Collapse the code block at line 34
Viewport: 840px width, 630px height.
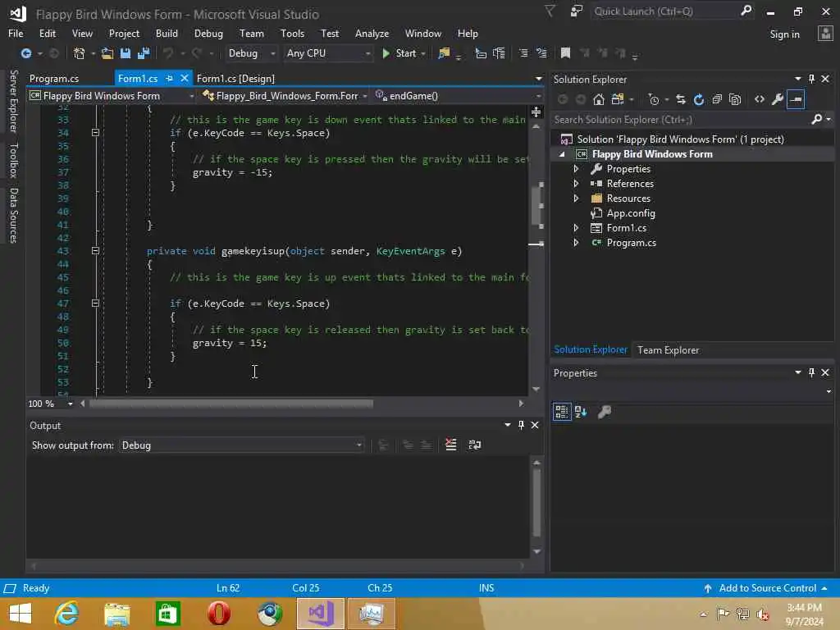coord(95,132)
